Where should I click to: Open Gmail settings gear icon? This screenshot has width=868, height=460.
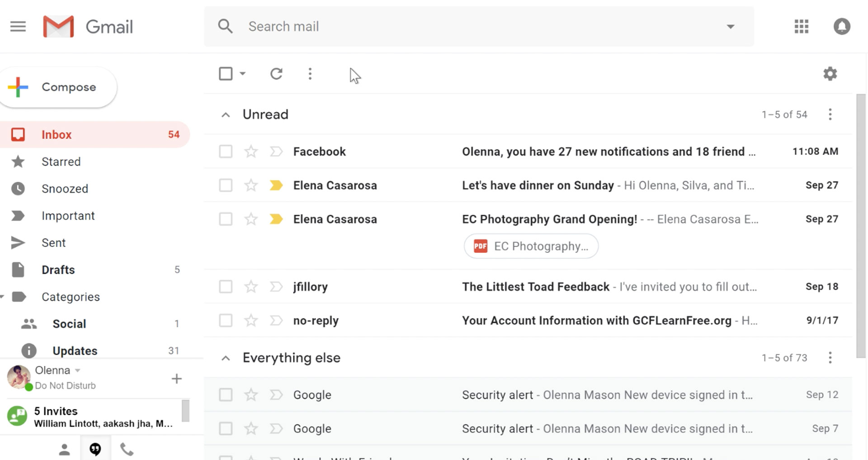(x=830, y=73)
